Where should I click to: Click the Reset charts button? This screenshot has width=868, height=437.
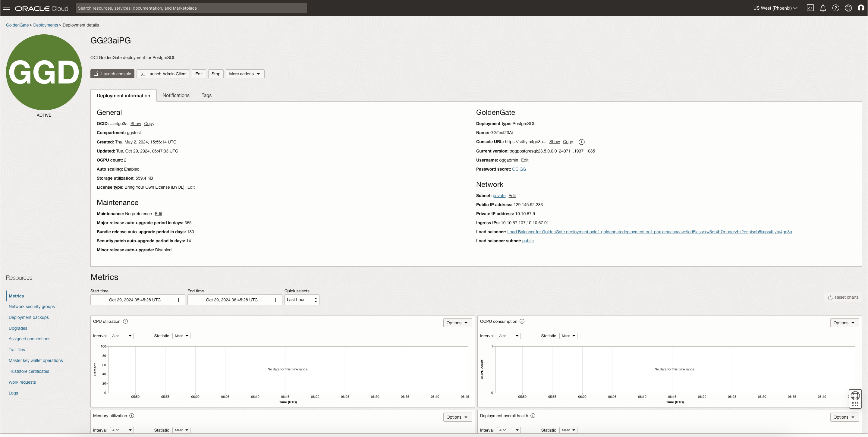[843, 297]
